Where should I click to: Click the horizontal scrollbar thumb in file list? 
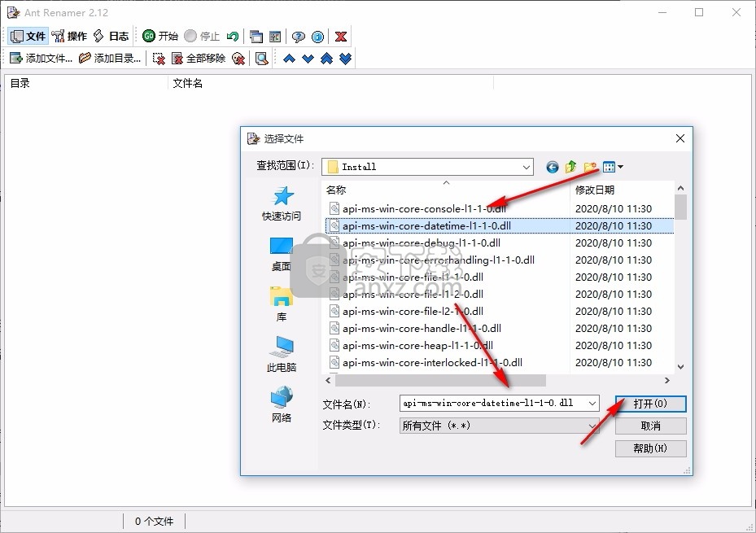441,381
